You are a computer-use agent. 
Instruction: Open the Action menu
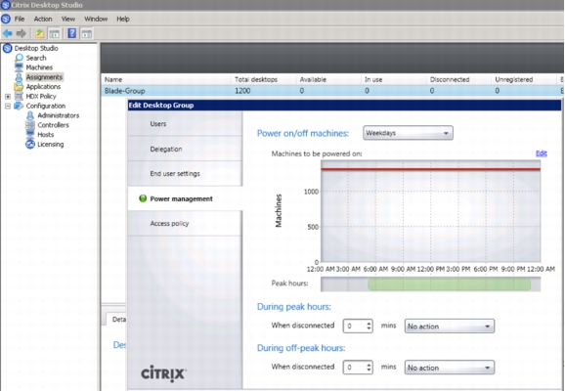pos(43,20)
